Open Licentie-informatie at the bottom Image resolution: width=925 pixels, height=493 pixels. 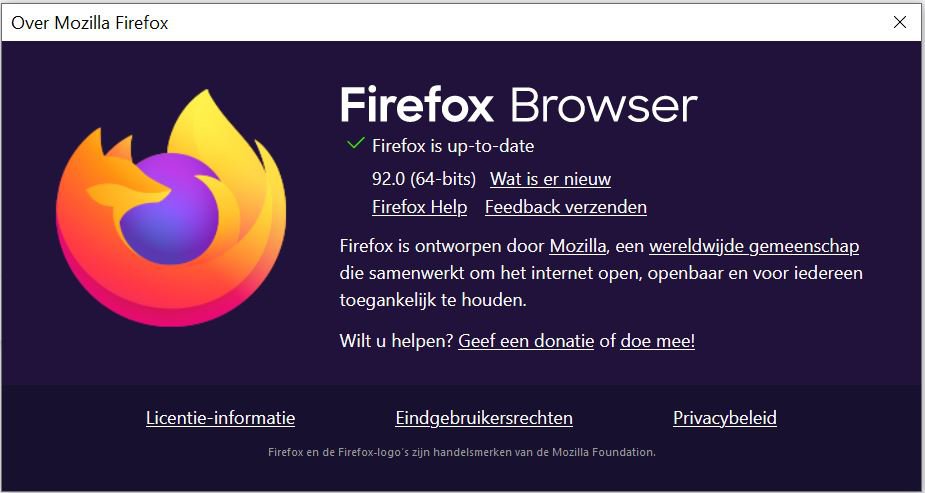221,418
